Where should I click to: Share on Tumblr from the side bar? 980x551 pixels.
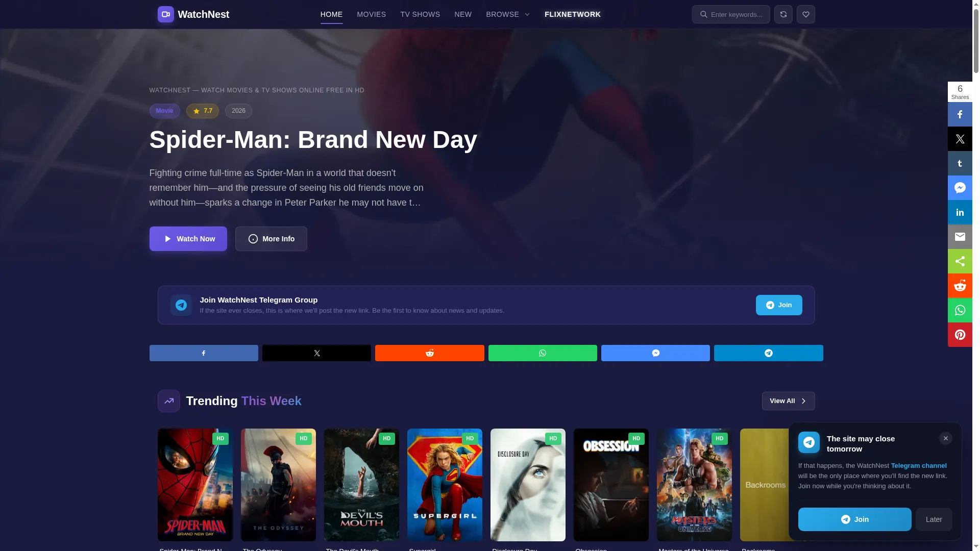pos(960,163)
